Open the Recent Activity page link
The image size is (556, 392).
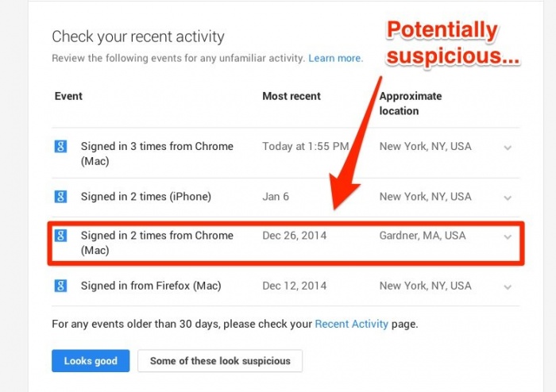tap(352, 324)
